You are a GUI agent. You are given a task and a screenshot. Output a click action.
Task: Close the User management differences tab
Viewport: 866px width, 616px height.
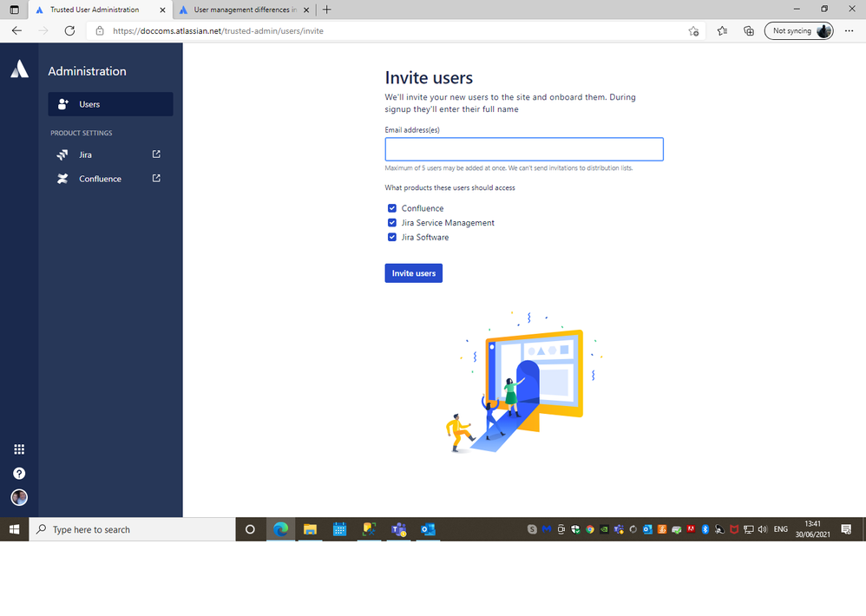[306, 10]
